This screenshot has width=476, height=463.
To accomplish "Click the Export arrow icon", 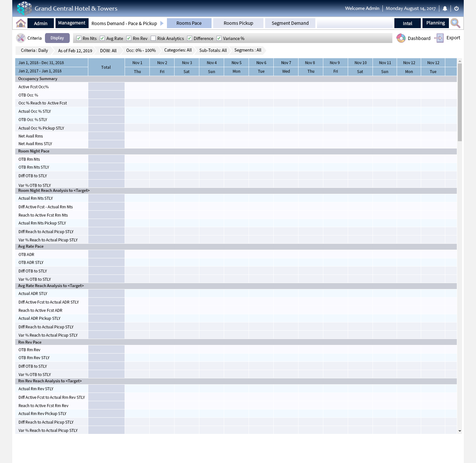I will pyautogui.click(x=439, y=38).
